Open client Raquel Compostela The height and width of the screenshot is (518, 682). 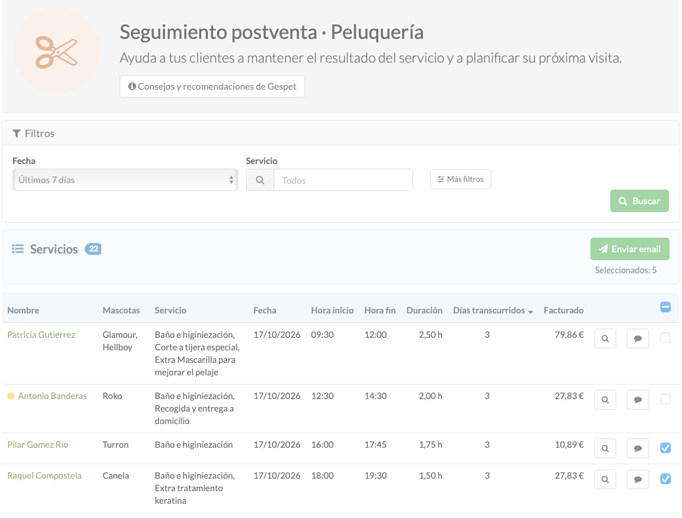click(x=44, y=476)
